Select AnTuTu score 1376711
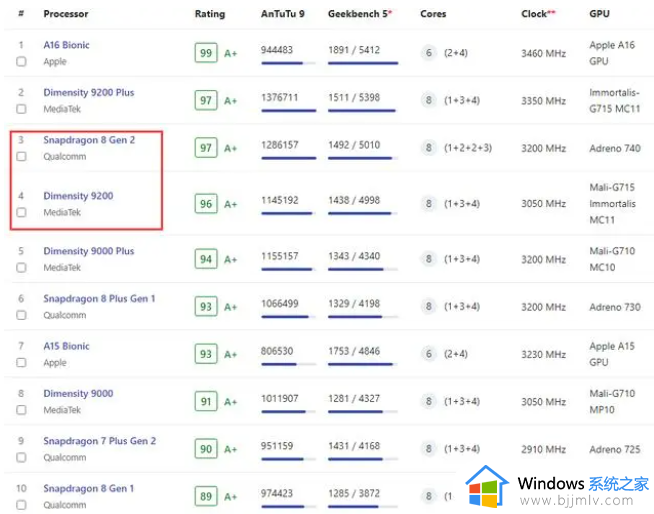 point(280,98)
